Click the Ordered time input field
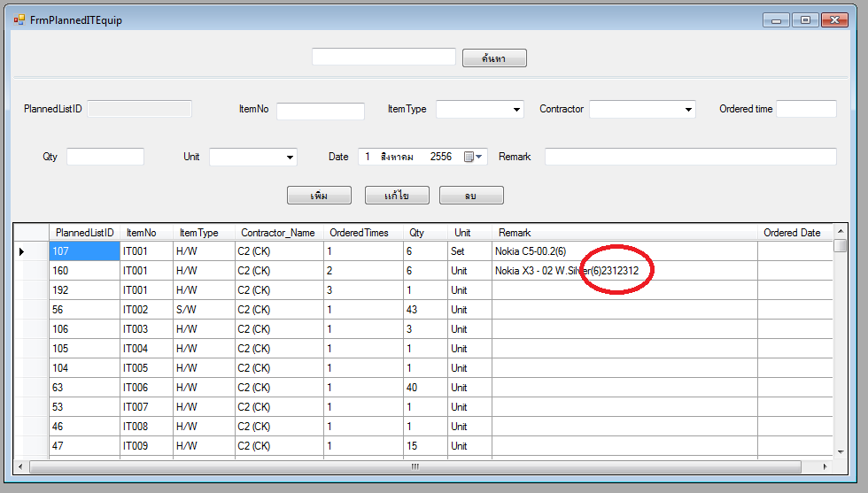Screen dimensions: 868x493 click(x=806, y=109)
